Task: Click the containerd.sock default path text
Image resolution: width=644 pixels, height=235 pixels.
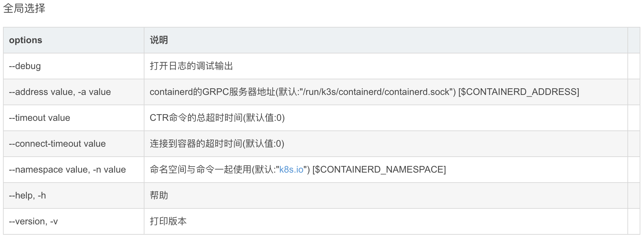Action: pos(378,92)
